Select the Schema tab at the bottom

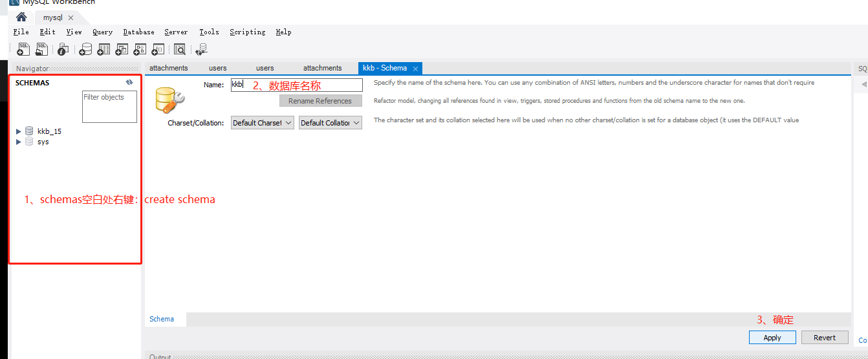(162, 319)
